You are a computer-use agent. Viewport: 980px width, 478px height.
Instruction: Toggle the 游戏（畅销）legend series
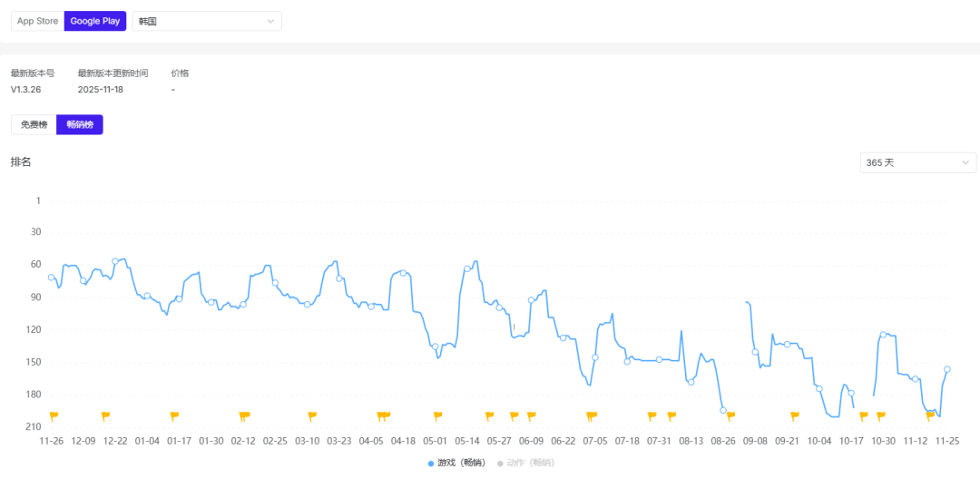tap(456, 463)
